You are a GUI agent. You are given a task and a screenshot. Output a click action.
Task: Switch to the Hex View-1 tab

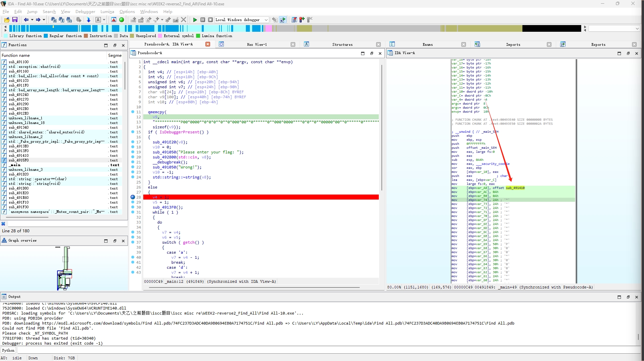pos(257,44)
